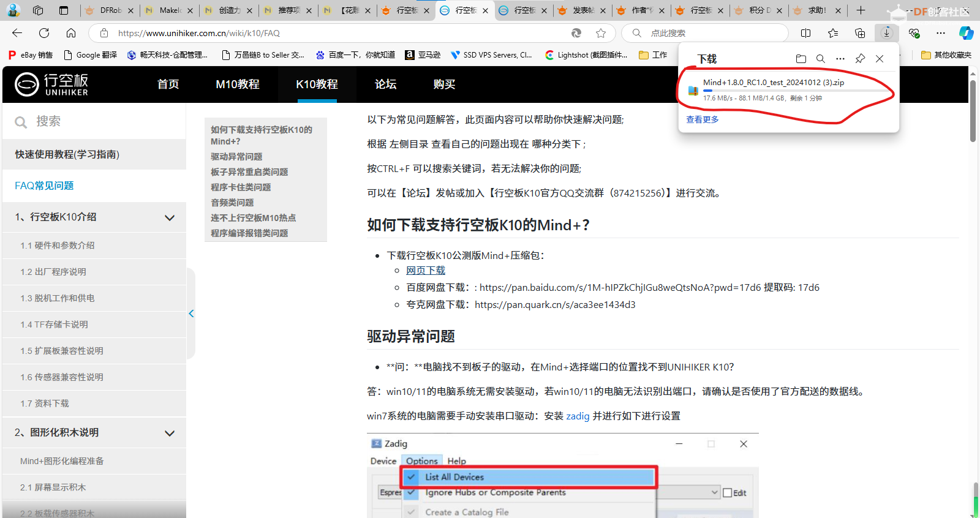
Task: View site information lock icon
Action: 104,33
